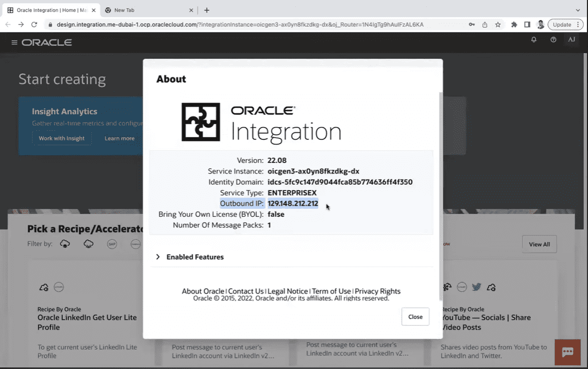Screen dimensions: 588x369
Task: Open the notifications bell icon
Action: (x=534, y=40)
